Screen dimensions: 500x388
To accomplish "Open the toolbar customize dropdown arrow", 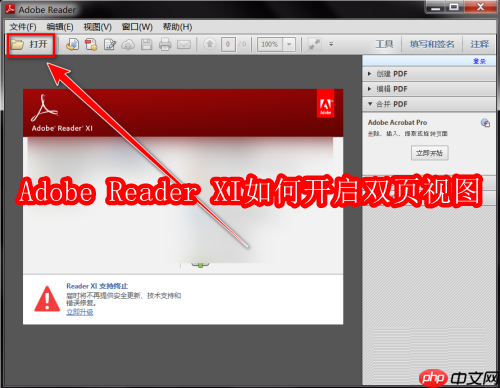I will (x=331, y=44).
